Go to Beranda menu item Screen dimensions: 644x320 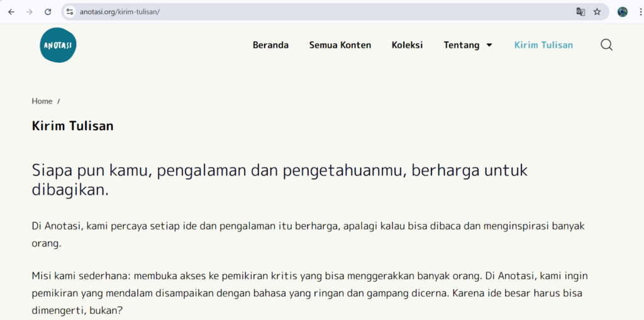(x=270, y=45)
